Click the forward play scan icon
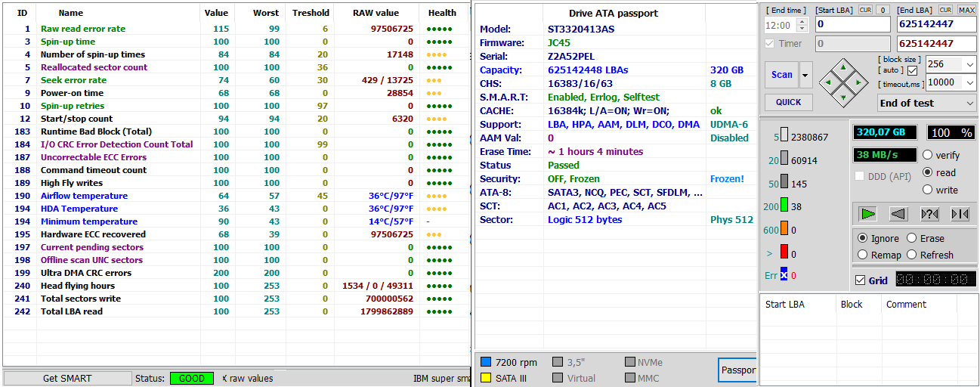This screenshot has width=980, height=387. pos(868,214)
